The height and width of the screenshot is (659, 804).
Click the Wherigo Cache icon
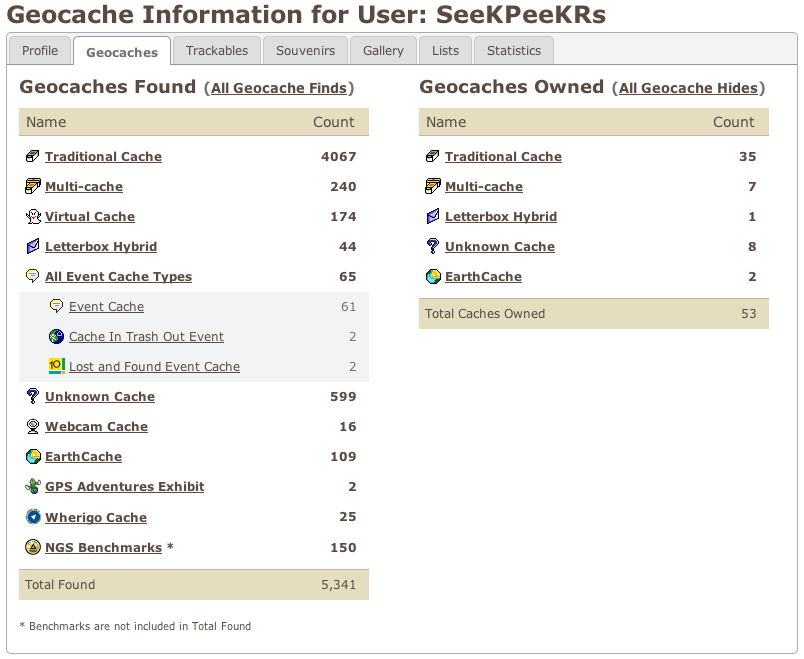tap(33, 518)
